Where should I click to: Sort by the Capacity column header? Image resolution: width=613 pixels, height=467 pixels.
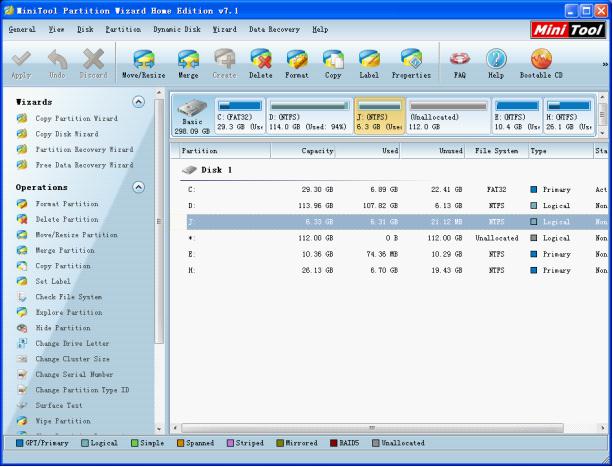[303, 151]
